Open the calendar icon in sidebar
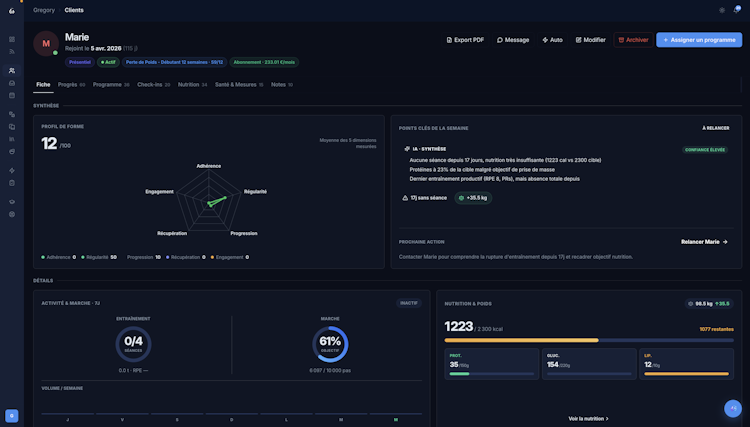The width and height of the screenshot is (750, 427). (x=12, y=96)
